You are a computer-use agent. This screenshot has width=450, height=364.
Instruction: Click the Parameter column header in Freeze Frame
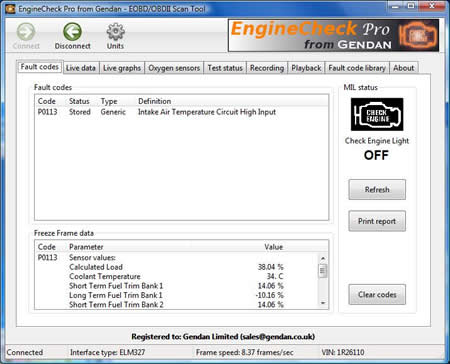[x=86, y=247]
